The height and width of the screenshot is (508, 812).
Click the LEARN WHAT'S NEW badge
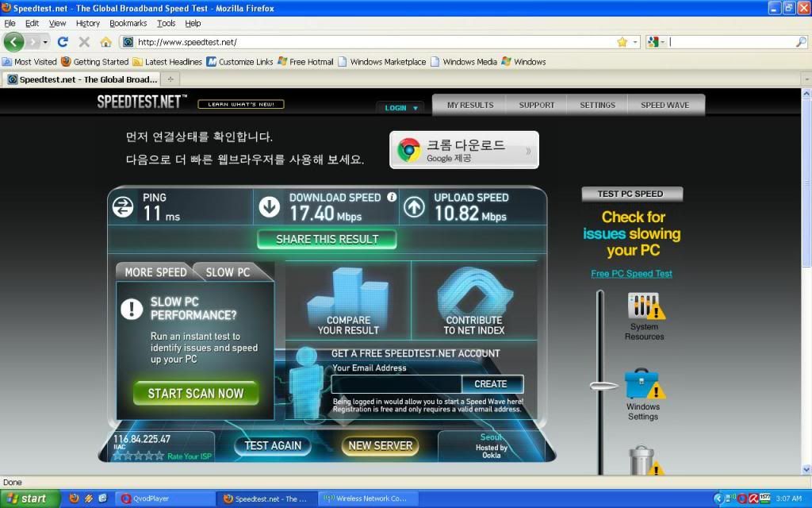click(241, 104)
